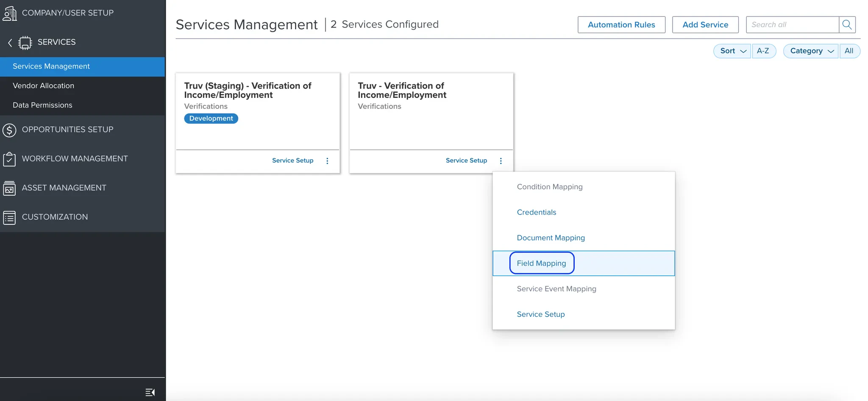Open the Category dropdown
Viewport: 868px width, 401px height.
click(809, 51)
